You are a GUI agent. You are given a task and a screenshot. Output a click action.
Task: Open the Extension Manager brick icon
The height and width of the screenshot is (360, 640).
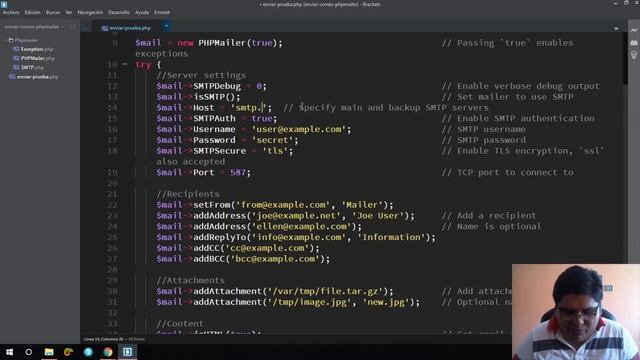(633, 42)
